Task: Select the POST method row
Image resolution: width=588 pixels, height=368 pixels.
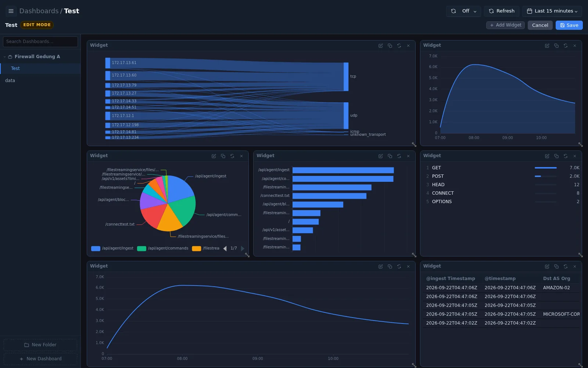Action: [x=502, y=176]
